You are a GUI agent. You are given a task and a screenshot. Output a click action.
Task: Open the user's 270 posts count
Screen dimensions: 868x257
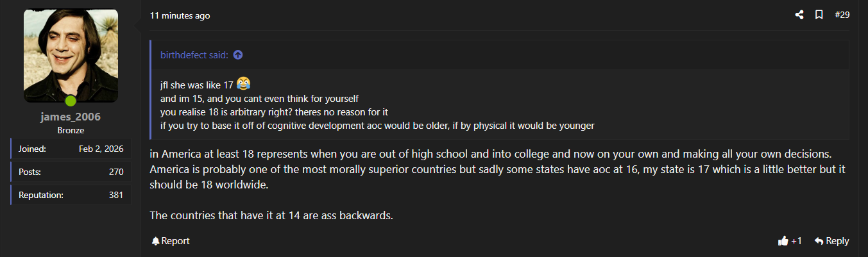[x=115, y=172]
